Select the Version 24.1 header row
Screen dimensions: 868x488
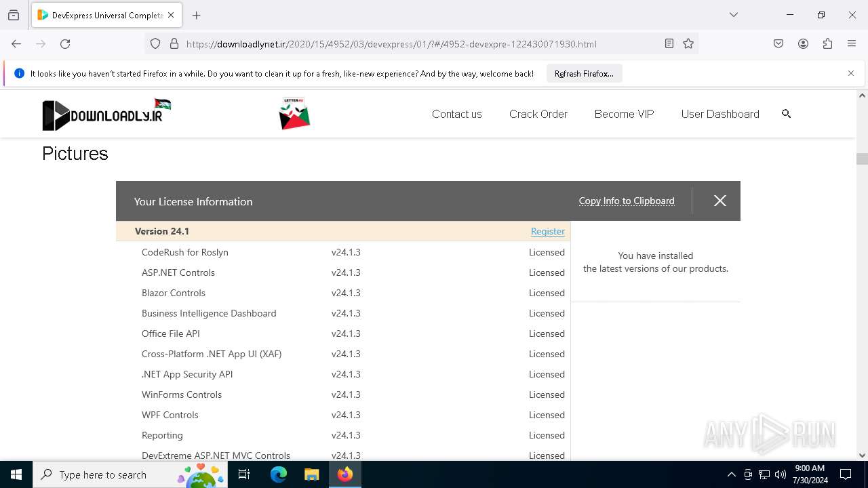(x=343, y=231)
